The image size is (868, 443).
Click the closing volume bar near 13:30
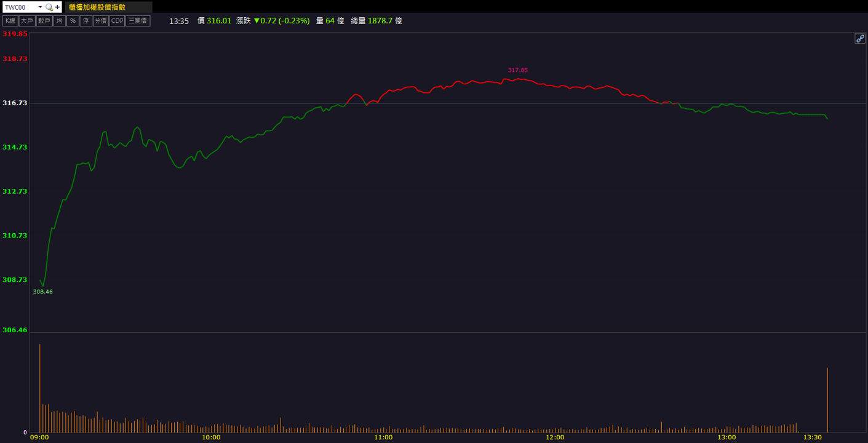pos(827,400)
